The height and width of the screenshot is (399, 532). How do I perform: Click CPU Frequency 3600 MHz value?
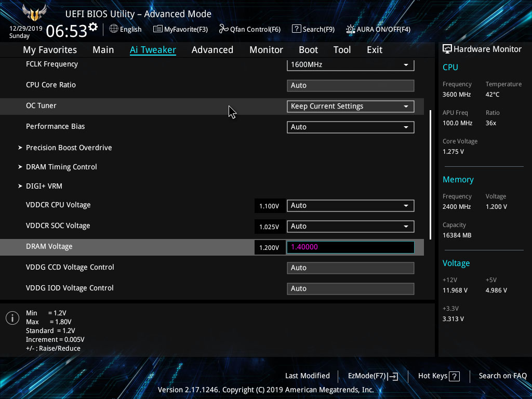457,95
